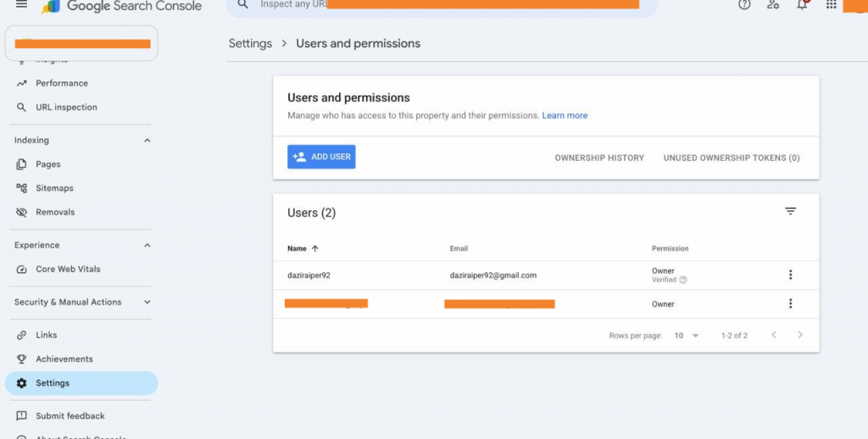Click the Users (2) heading
The image size is (868, 439).
click(312, 213)
